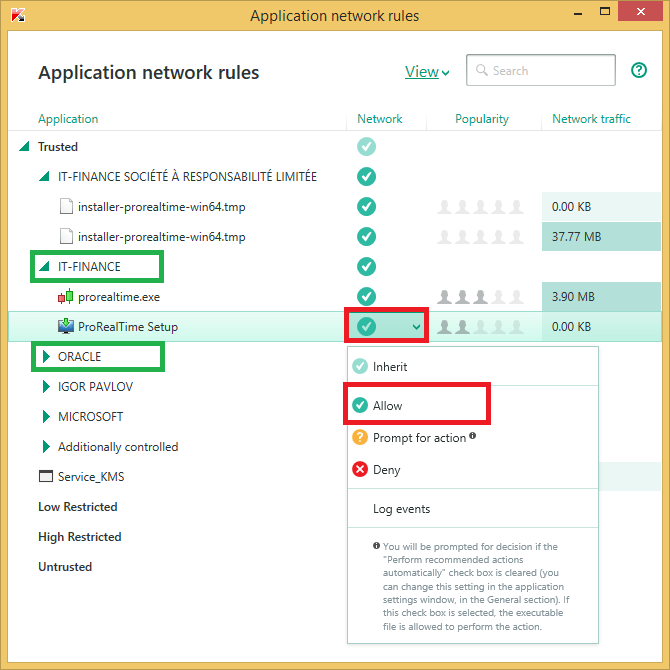This screenshot has width=670, height=670.
Task: Sort by Application column header
Action: tap(68, 118)
